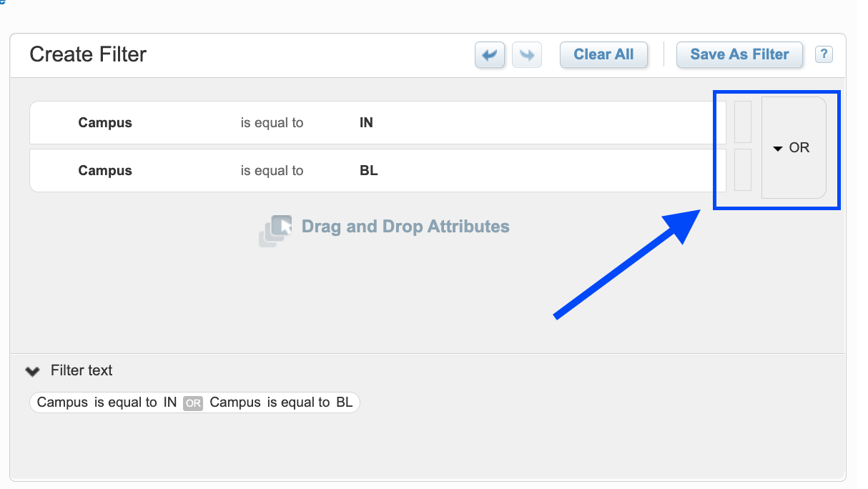This screenshot has width=868, height=489.
Task: Change 'is equal to' operator in IN row
Action: click(272, 123)
